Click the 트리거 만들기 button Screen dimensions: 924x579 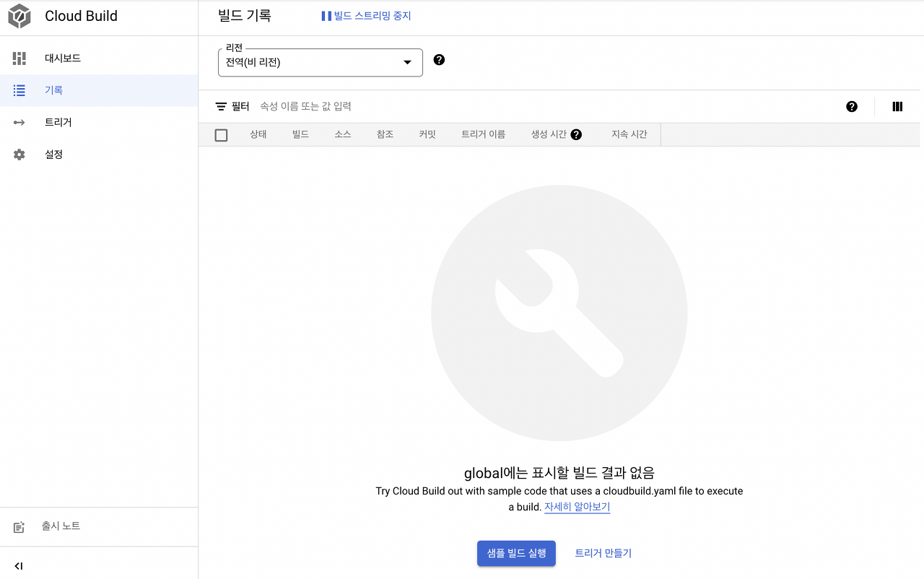603,553
